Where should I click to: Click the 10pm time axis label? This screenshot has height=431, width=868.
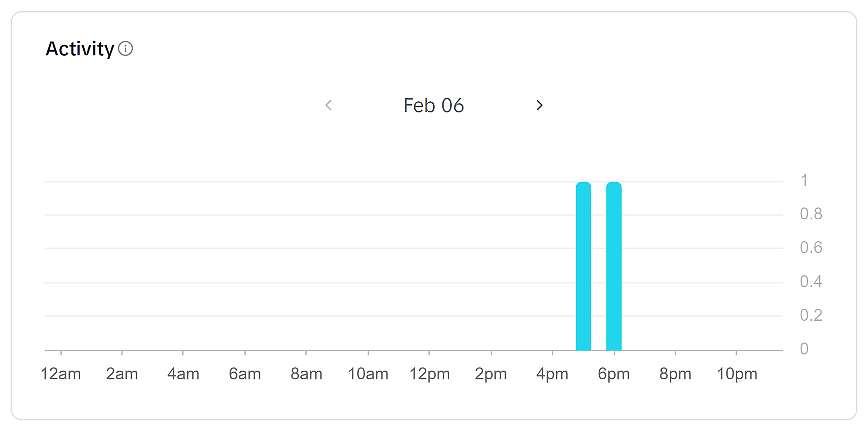(x=737, y=374)
